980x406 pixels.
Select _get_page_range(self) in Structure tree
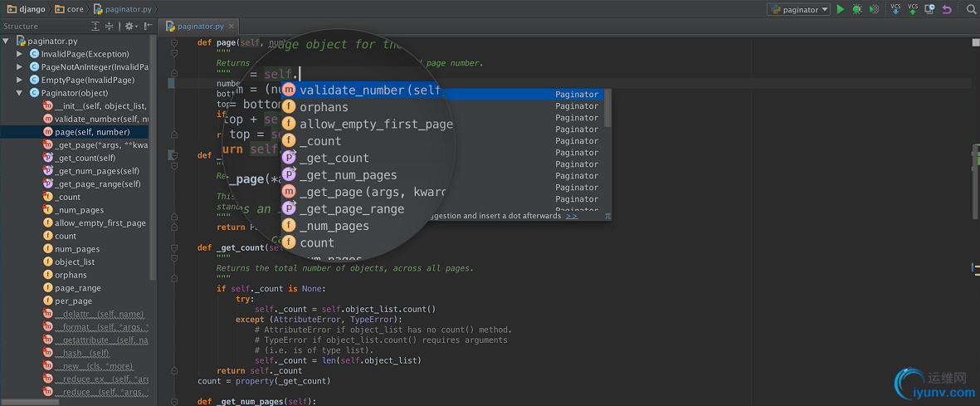click(92, 184)
